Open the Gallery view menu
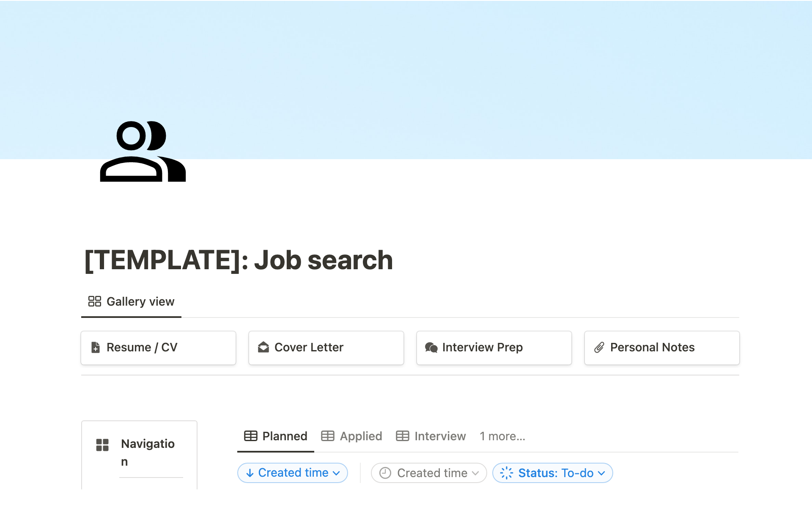Viewport: 812px width, 508px height. pyautogui.click(x=132, y=301)
